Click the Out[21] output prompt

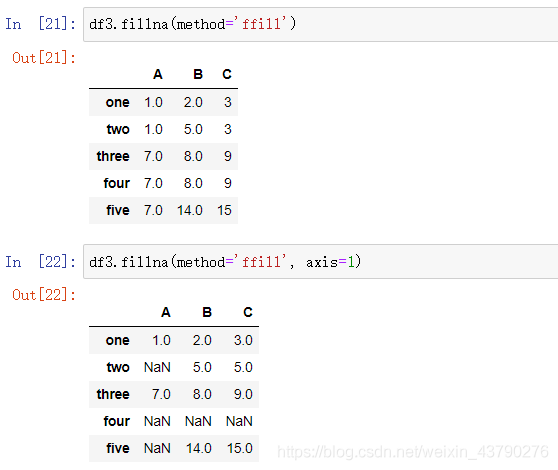[44, 58]
